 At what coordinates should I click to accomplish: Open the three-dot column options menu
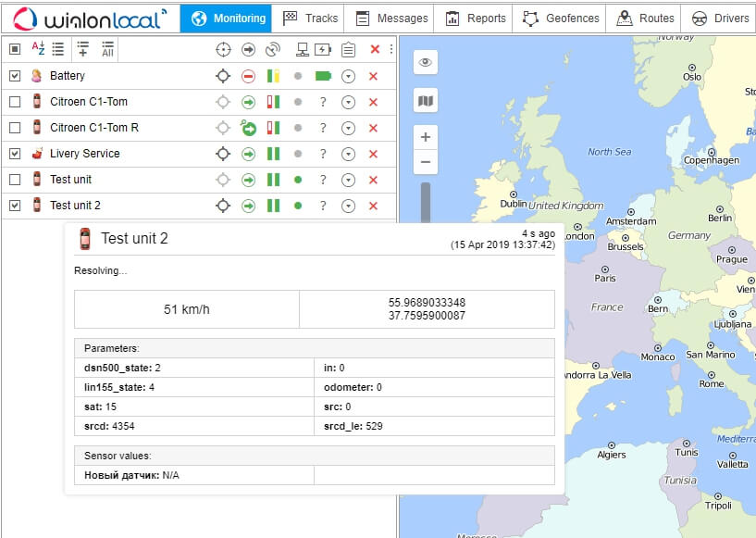pos(390,49)
